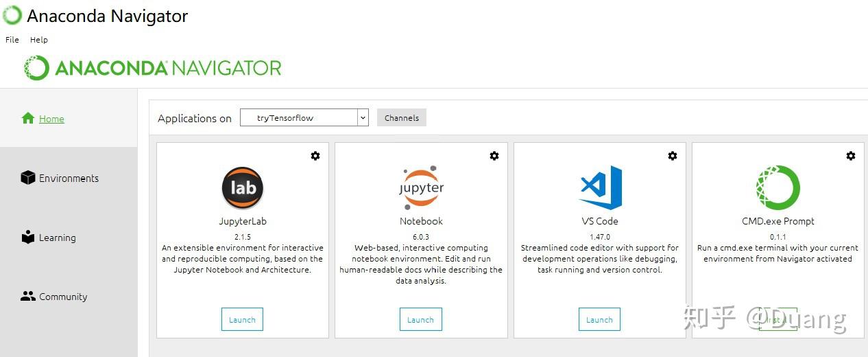The height and width of the screenshot is (357, 868).
Task: Click the Channels button
Action: tap(402, 118)
